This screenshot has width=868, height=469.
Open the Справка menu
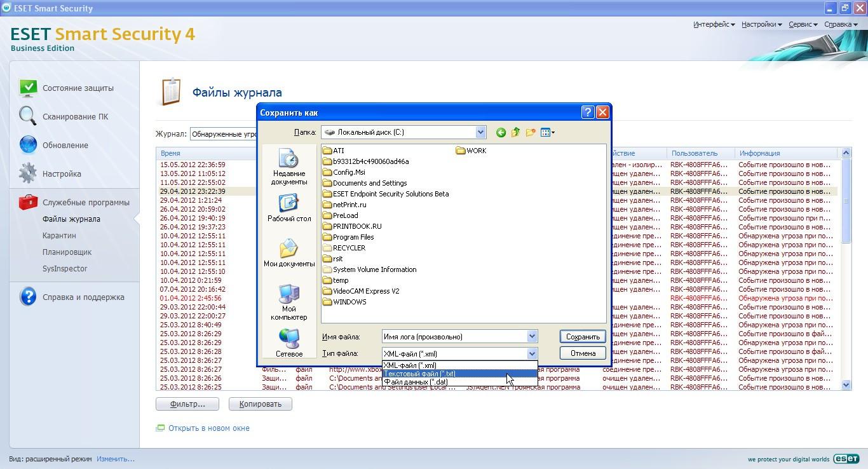[x=841, y=24]
